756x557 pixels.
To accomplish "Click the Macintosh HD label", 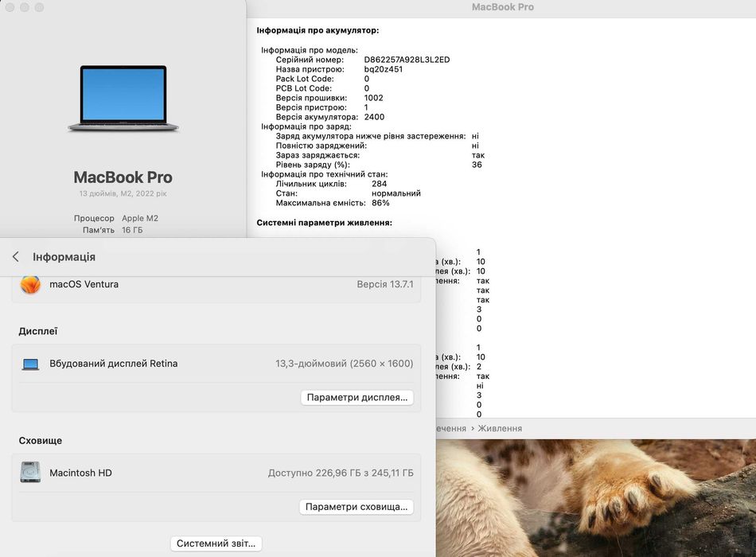I will click(80, 473).
